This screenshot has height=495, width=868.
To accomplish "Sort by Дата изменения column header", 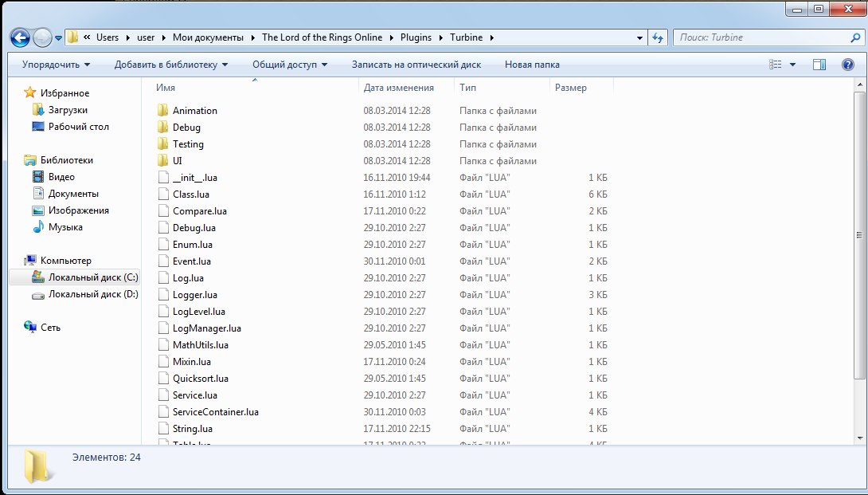I will [398, 88].
